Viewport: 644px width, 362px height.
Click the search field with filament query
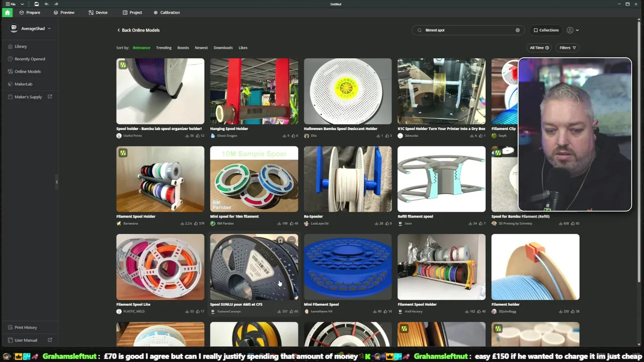pyautogui.click(x=468, y=30)
